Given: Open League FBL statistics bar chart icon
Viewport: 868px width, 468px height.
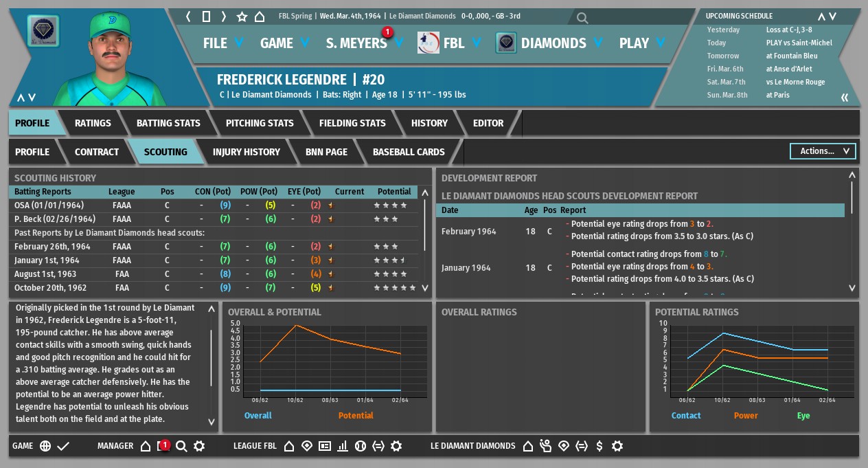Looking at the screenshot, I should point(343,446).
